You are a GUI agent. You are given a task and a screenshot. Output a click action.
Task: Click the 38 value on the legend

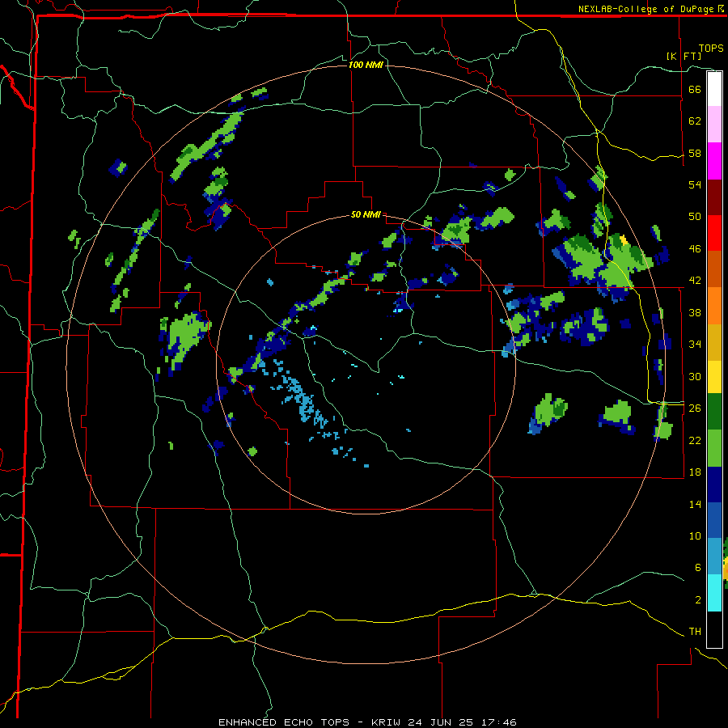pyautogui.click(x=695, y=312)
